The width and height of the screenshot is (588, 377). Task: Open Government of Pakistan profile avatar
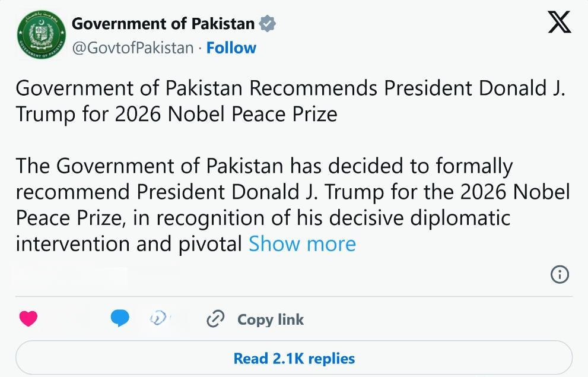tap(42, 34)
